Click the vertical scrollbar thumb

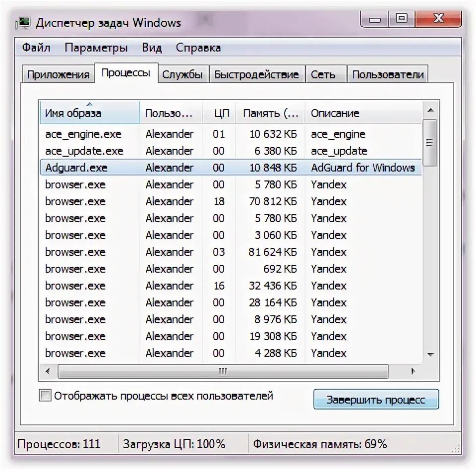(x=430, y=143)
